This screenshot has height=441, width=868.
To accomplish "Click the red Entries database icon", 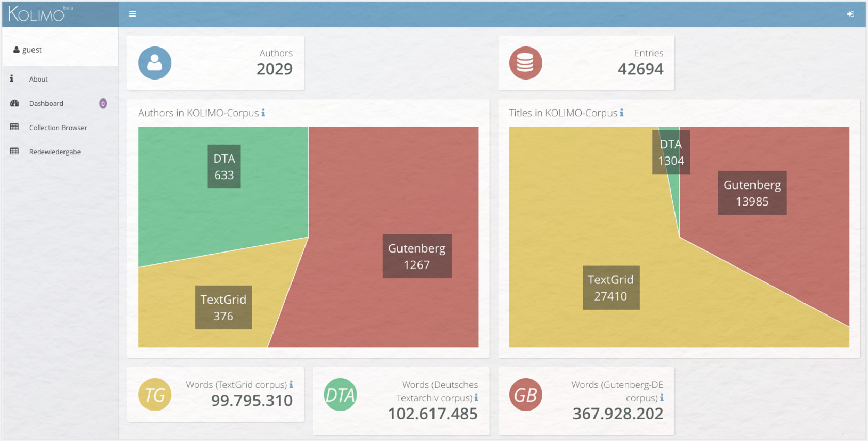I will [526, 63].
